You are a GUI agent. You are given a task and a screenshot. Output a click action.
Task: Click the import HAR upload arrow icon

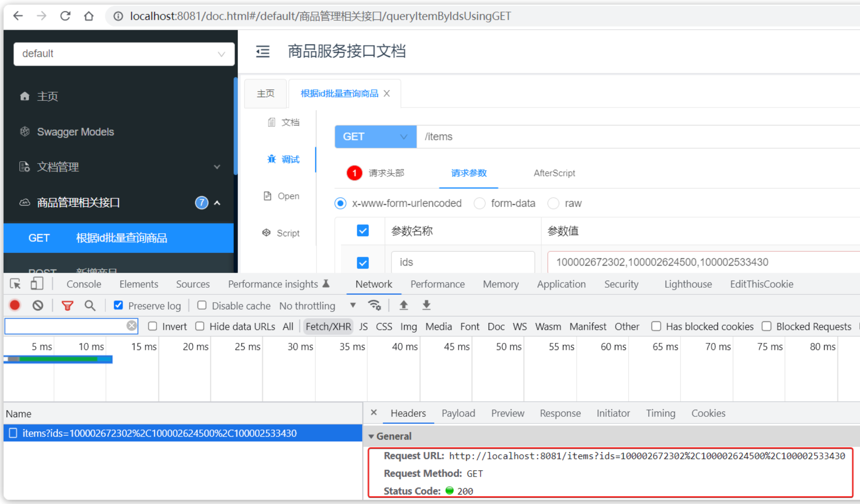[403, 306]
